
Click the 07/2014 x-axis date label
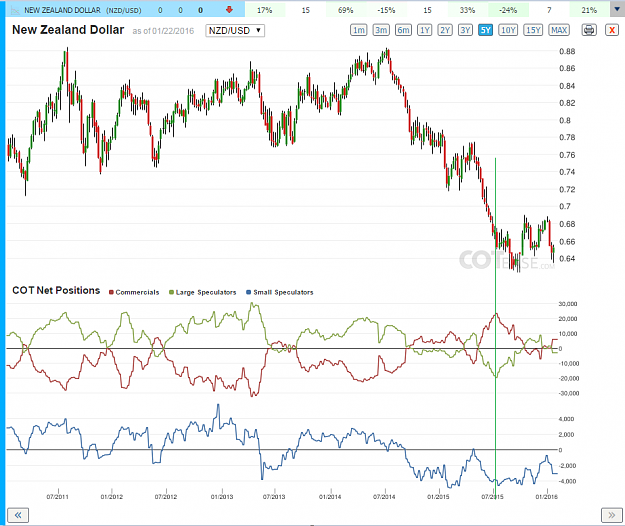coord(384,497)
